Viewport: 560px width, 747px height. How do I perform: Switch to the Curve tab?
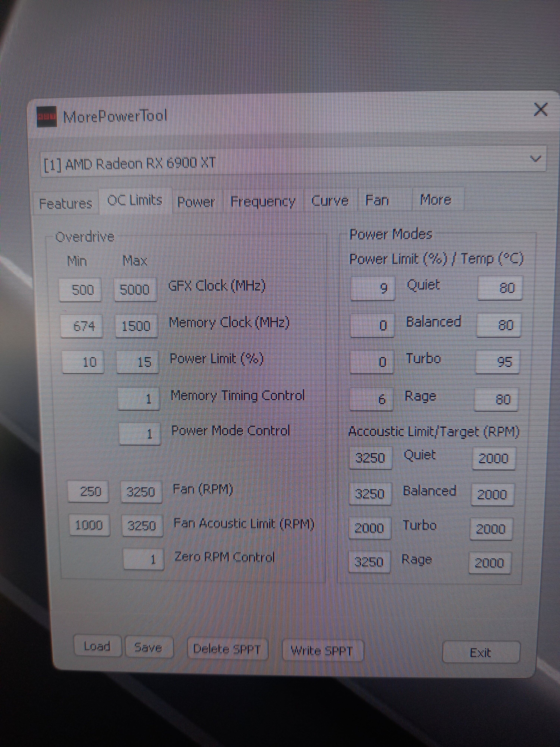coord(330,201)
